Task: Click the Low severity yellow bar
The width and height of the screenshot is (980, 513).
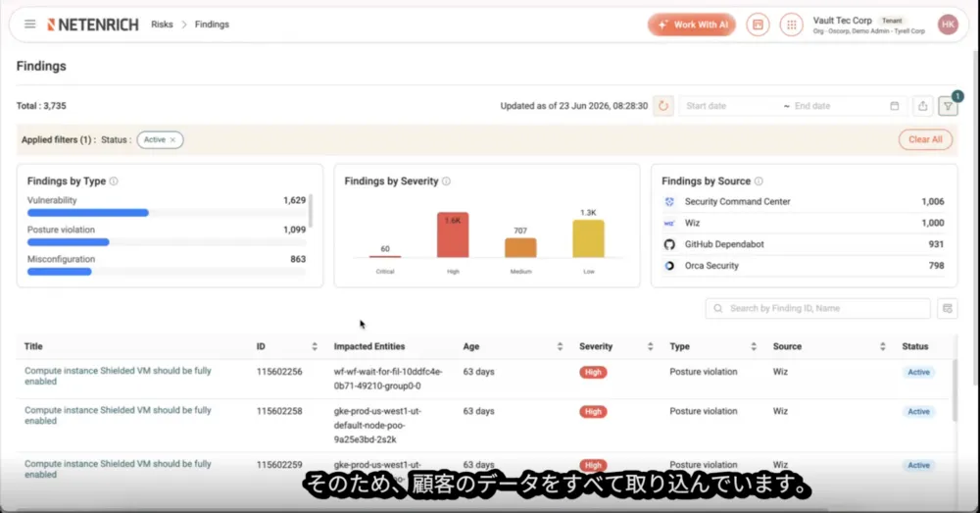Action: pyautogui.click(x=588, y=238)
